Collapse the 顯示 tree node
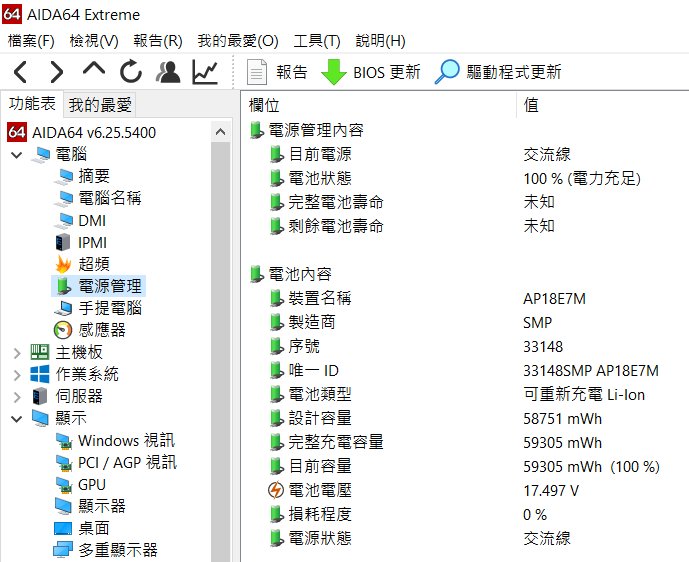 click(x=17, y=419)
